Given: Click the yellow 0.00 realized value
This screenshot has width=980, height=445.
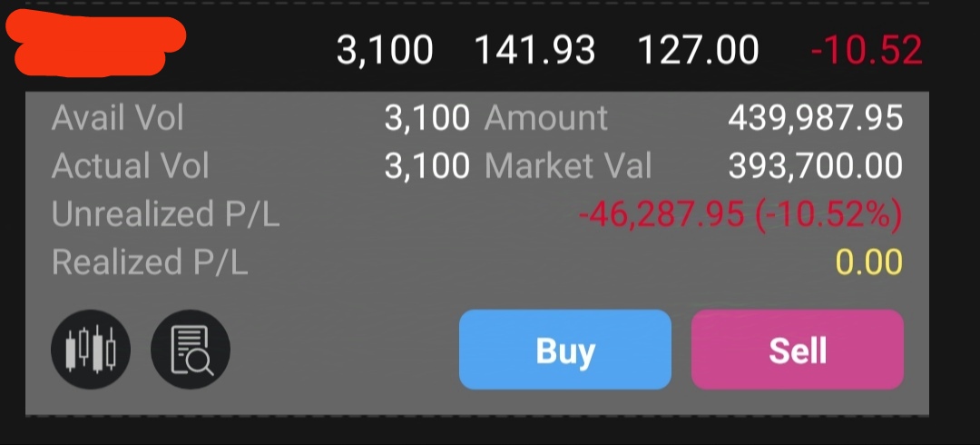Looking at the screenshot, I should pos(869,262).
